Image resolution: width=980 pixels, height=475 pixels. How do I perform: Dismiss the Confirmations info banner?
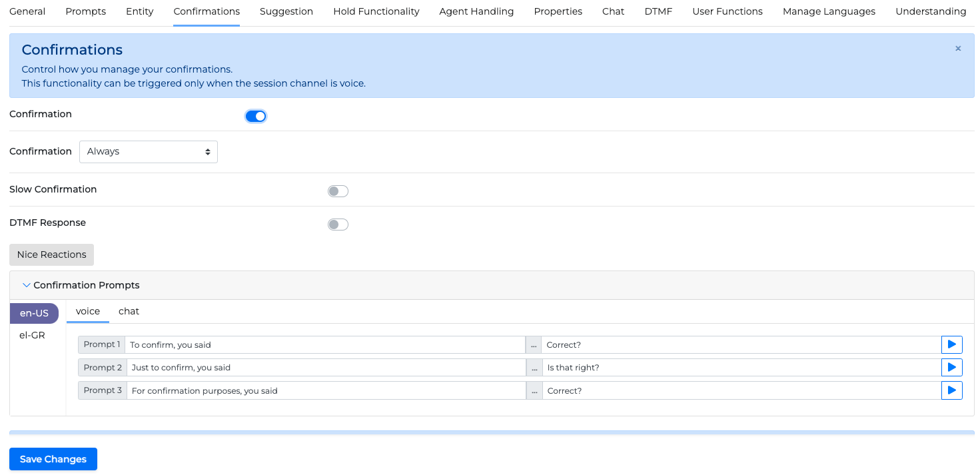click(958, 49)
